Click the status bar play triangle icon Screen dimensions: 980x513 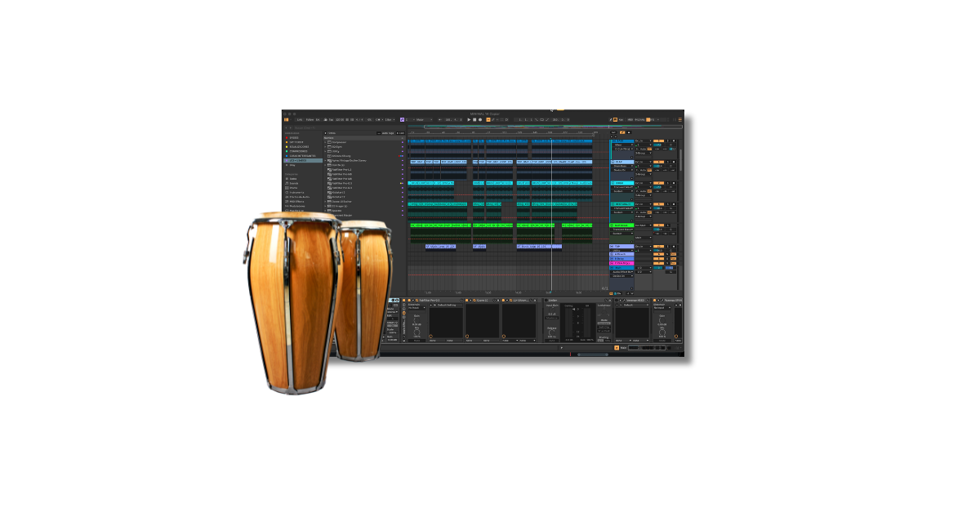(562, 347)
